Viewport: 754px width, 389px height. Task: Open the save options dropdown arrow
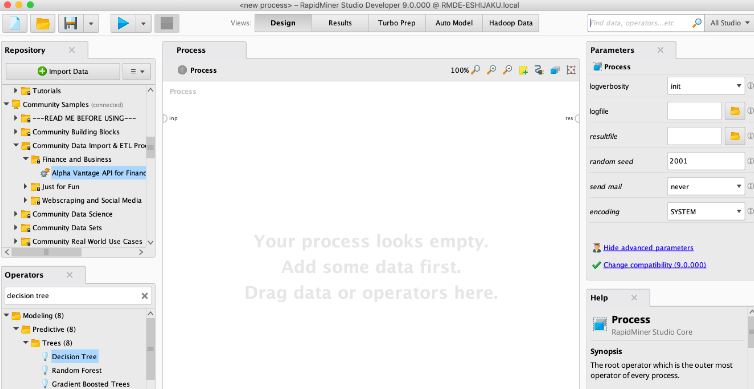pos(91,23)
